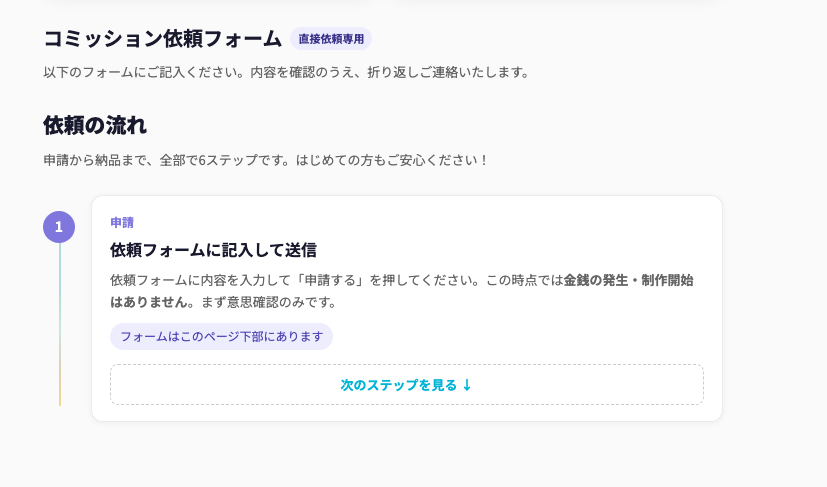Click the down arrow in next-step button
This screenshot has height=487, width=827.
coord(467,385)
